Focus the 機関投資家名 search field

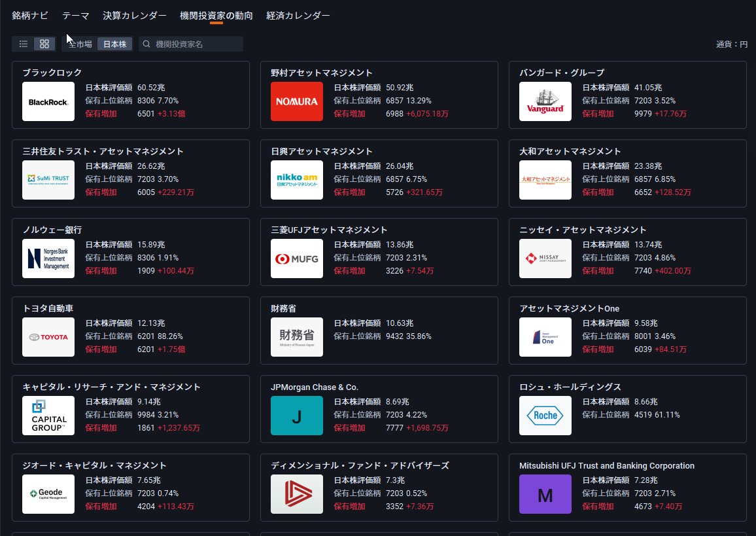pos(191,44)
